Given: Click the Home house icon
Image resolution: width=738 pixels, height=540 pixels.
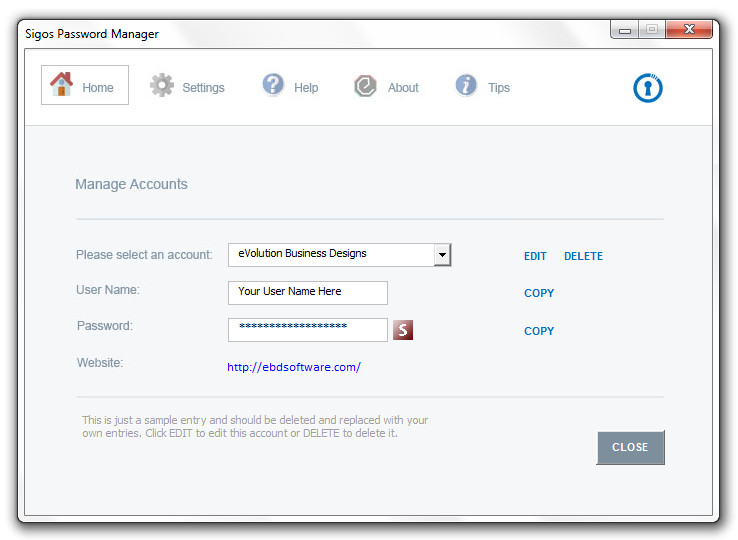Looking at the screenshot, I should [x=62, y=84].
